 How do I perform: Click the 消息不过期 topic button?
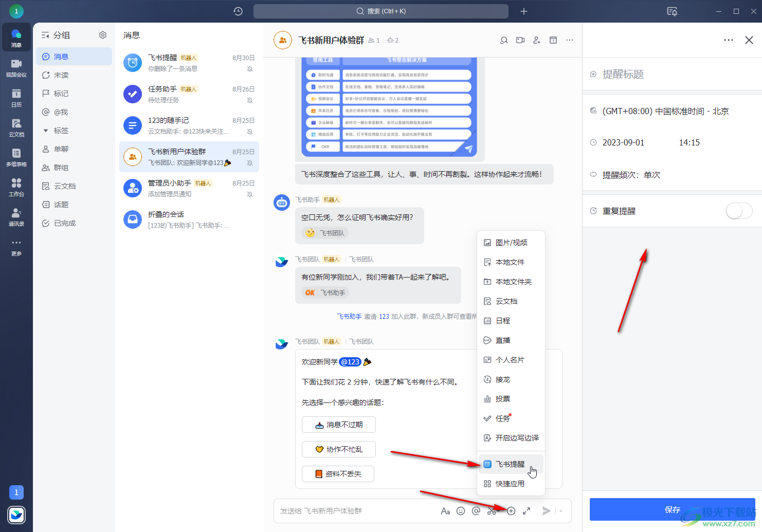(x=339, y=425)
